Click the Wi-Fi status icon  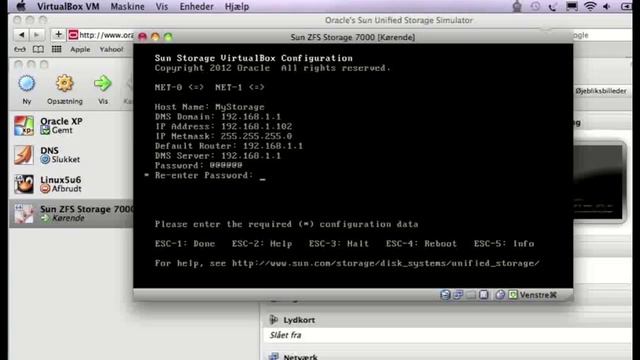[590, 6]
